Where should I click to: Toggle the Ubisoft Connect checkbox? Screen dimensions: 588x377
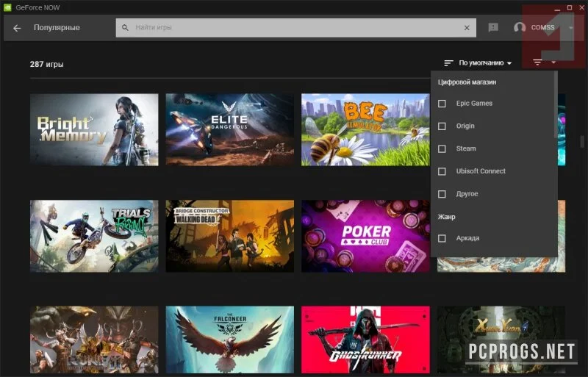tap(442, 171)
